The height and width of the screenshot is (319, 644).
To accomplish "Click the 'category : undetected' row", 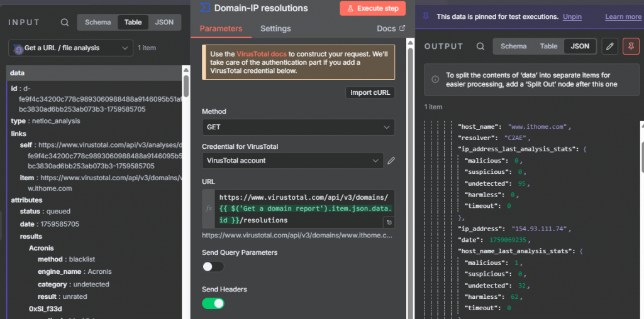I will pos(74,284).
